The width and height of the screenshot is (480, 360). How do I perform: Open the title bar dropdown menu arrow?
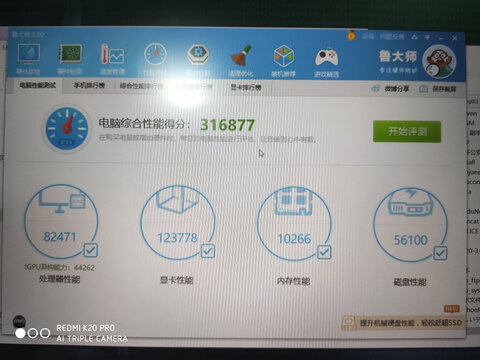tap(427, 37)
